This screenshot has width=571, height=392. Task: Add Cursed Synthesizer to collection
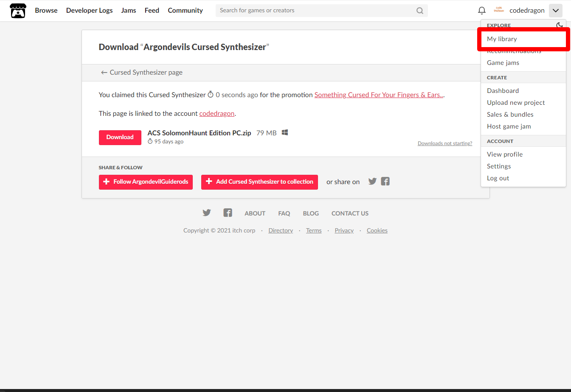259,182
